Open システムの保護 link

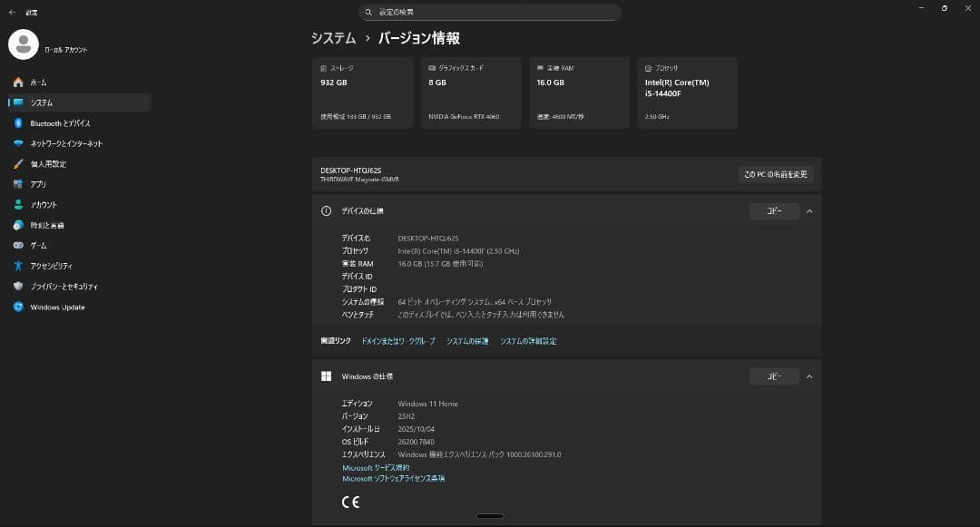pyautogui.click(x=467, y=341)
